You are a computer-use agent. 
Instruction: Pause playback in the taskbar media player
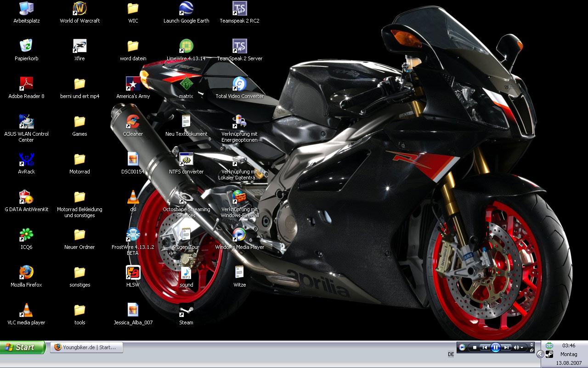[x=495, y=347]
